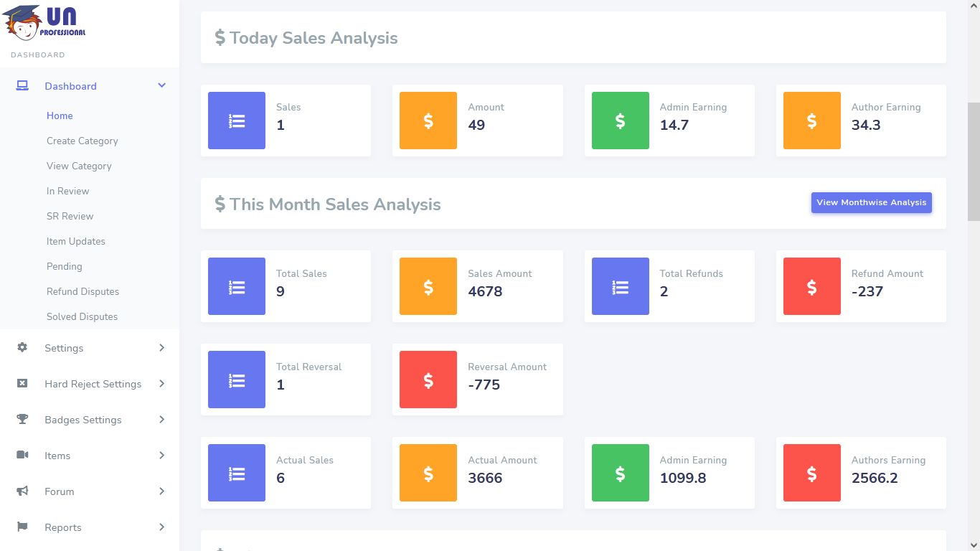The width and height of the screenshot is (980, 551).
Task: Open the Create Category page
Action: point(82,141)
